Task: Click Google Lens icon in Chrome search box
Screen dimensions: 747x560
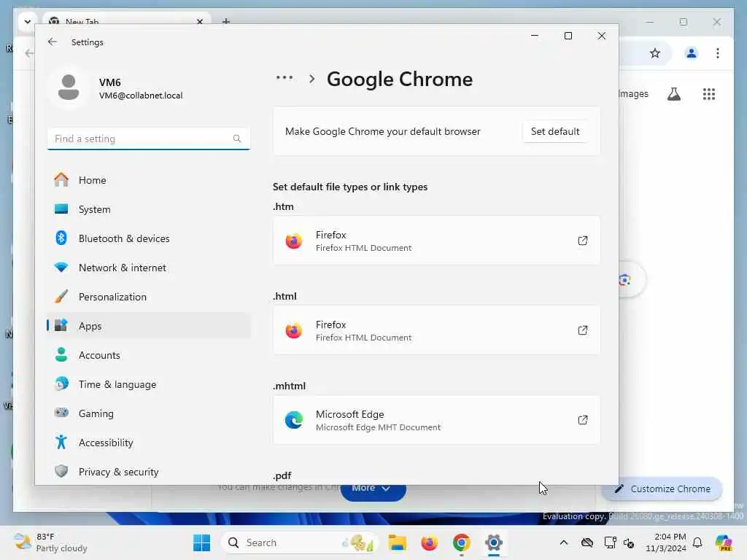Action: click(624, 279)
